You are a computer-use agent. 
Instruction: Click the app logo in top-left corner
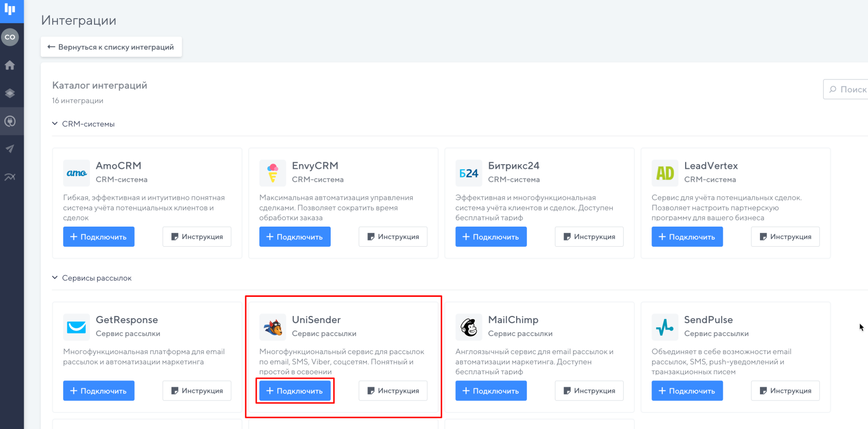point(10,9)
